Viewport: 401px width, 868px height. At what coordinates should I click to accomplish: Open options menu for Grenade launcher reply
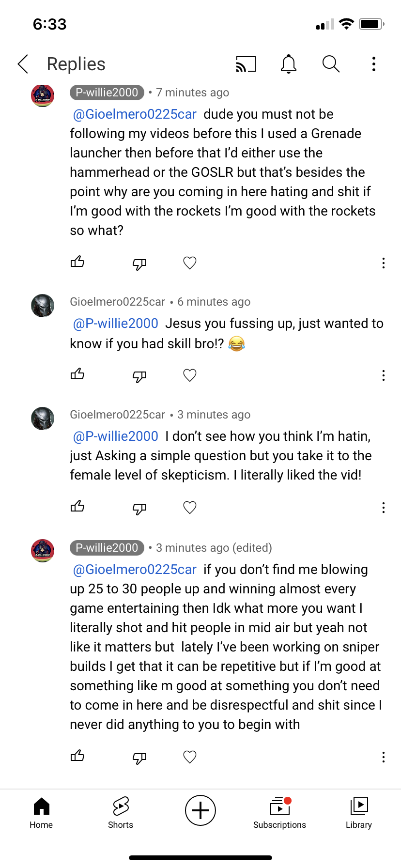coord(383,263)
